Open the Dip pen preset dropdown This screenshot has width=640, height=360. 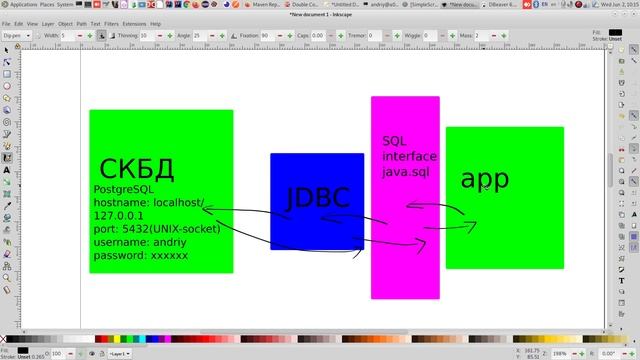tap(16, 36)
